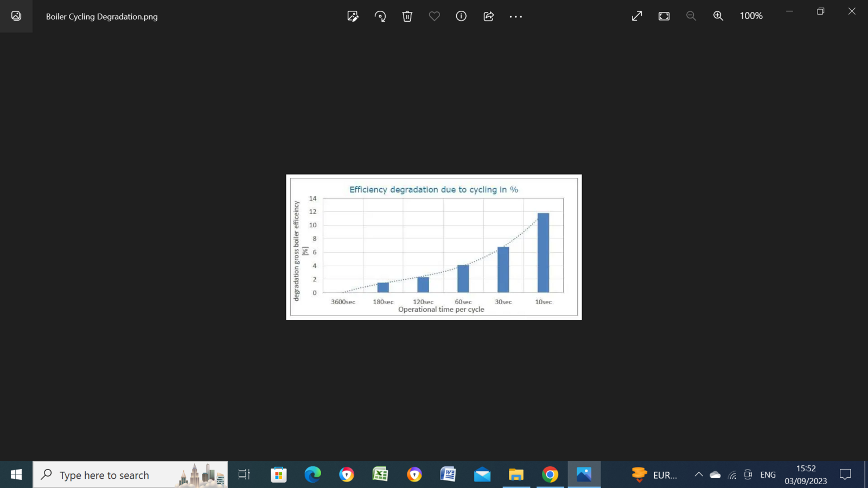The image size is (868, 488).
Task: Expand the hidden system tray icons chevron
Action: 699,475
